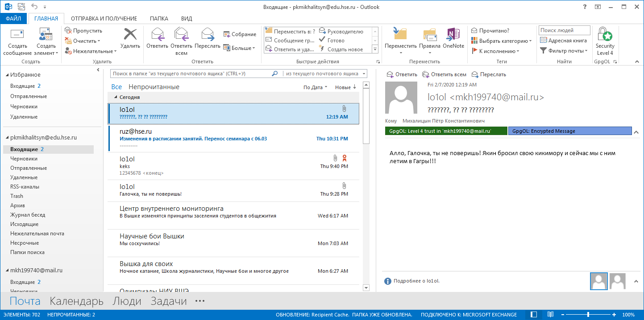Open the К исполнению follow-up dropdown
Screen dimensions: 644x320
495,51
